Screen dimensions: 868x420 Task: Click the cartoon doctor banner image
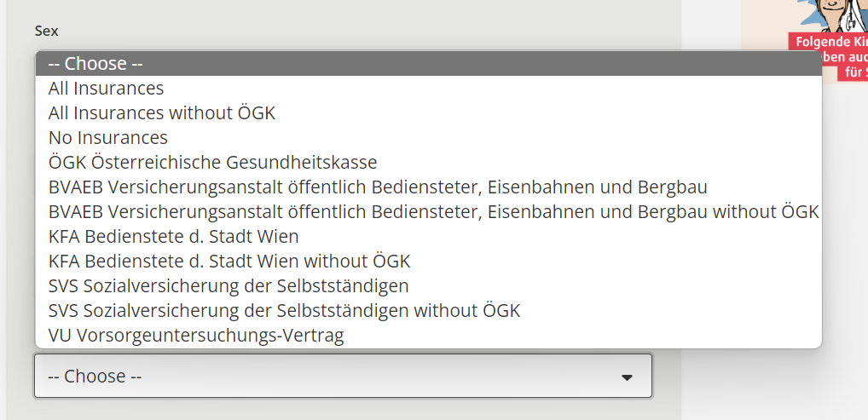pos(804,42)
